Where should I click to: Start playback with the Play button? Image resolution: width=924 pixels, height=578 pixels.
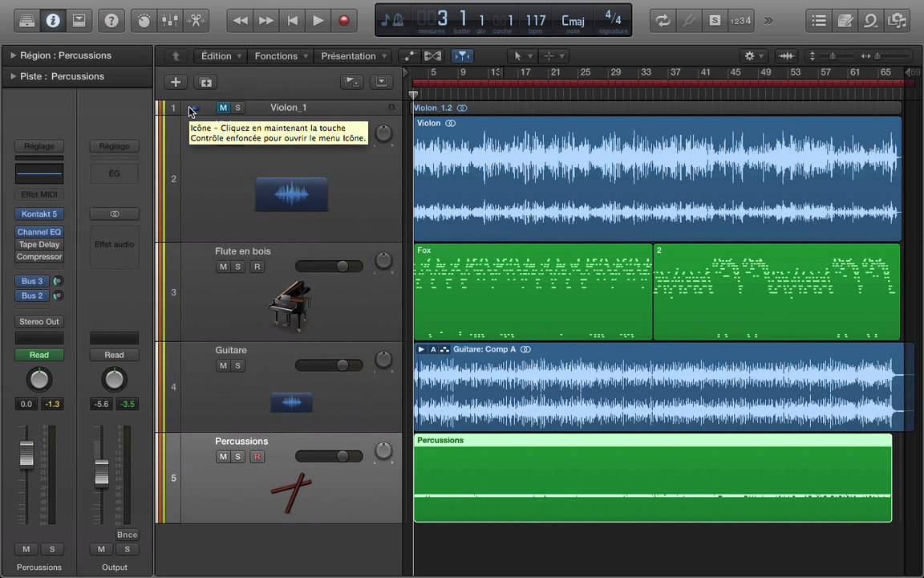tap(318, 21)
